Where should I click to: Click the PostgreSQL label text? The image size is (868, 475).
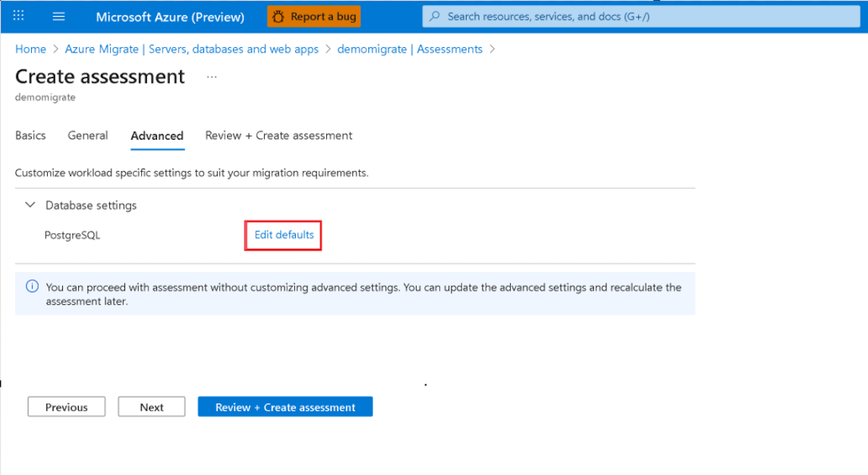[x=72, y=235]
